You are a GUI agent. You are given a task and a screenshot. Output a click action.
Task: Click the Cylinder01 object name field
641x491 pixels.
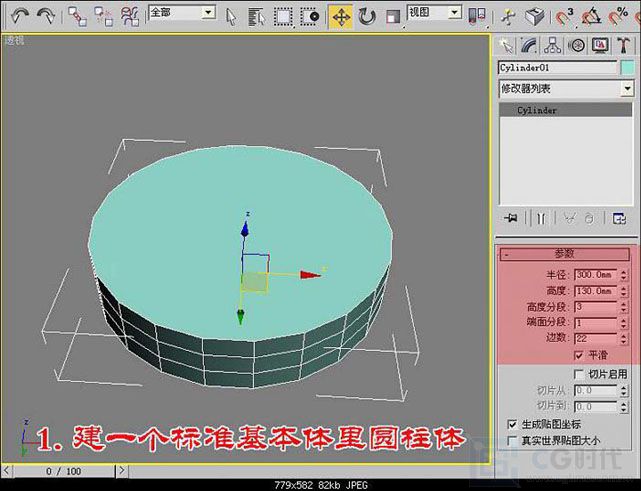tap(557, 68)
